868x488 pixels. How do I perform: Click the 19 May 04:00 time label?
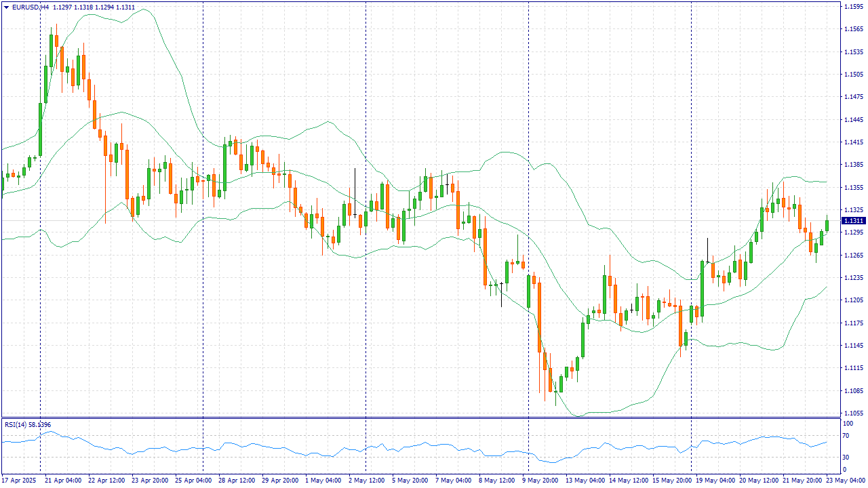point(717,480)
